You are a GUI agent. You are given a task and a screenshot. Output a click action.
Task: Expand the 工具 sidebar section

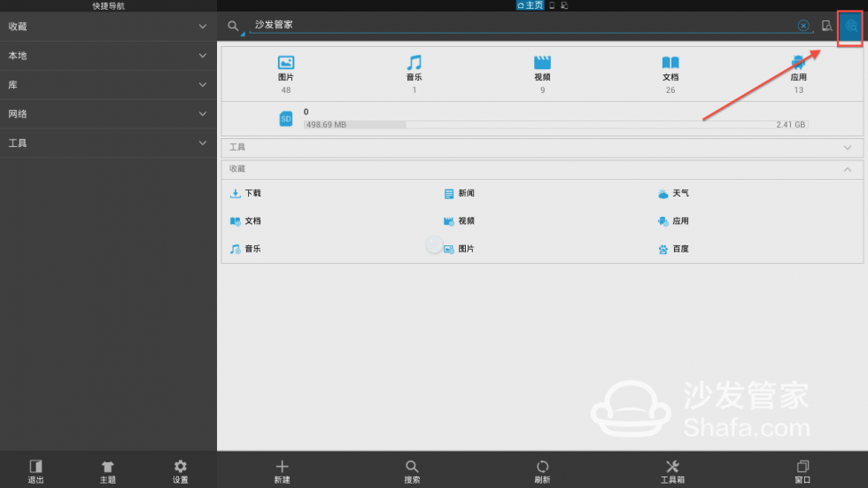click(x=108, y=143)
